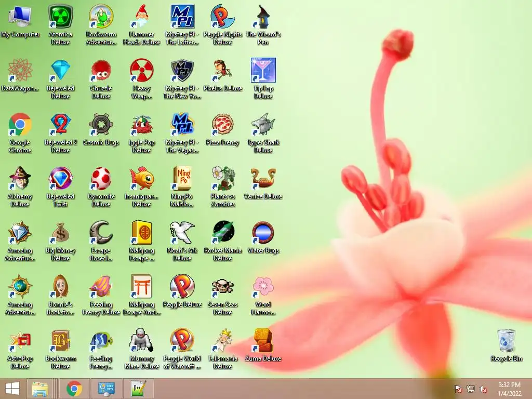
Task: Click TipTop Deluxe cocktail glass icon
Action: pyautogui.click(x=263, y=70)
